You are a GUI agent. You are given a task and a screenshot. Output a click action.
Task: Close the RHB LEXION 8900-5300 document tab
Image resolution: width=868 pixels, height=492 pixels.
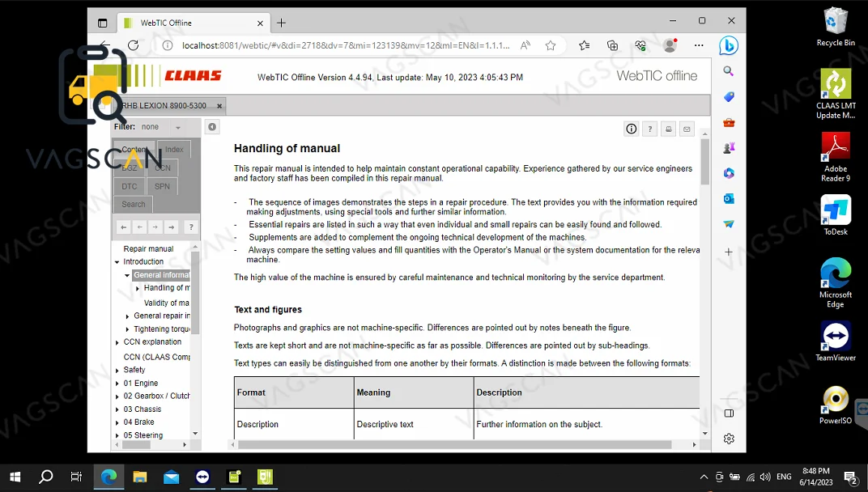(219, 106)
